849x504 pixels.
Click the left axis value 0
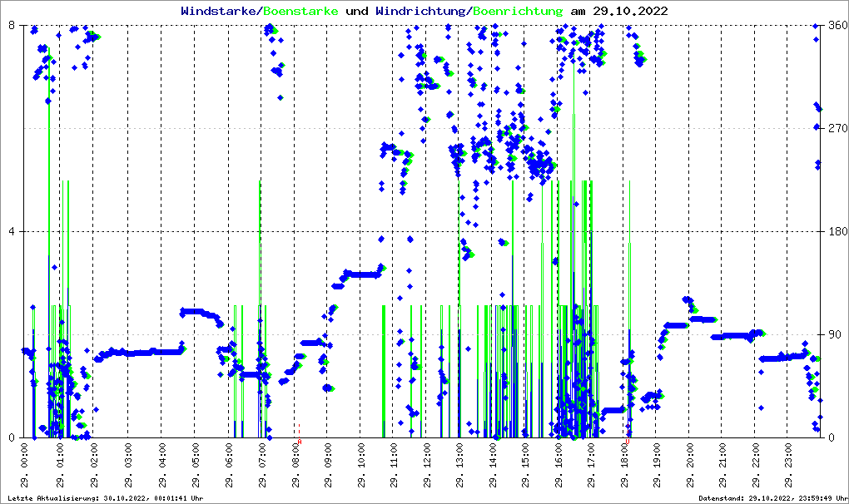[x=11, y=437]
